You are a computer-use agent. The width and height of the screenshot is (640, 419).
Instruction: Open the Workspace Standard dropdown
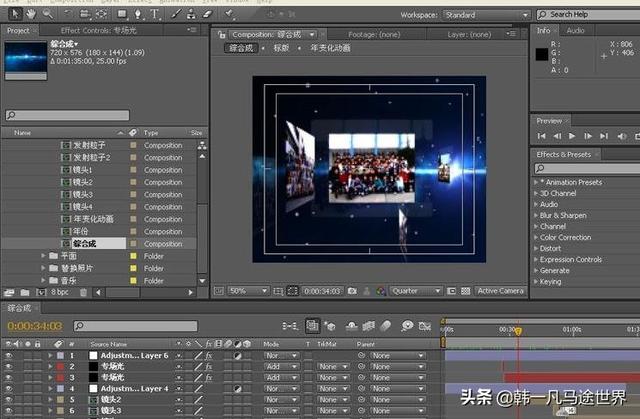[486, 15]
